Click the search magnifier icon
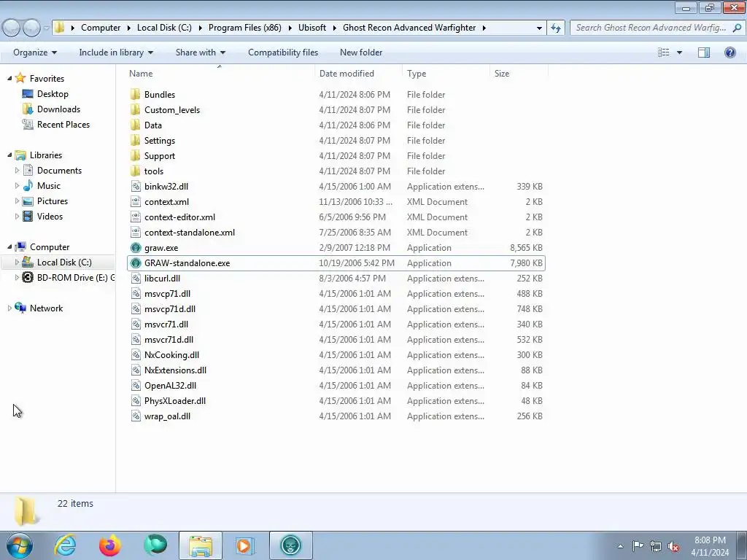 pyautogui.click(x=737, y=28)
